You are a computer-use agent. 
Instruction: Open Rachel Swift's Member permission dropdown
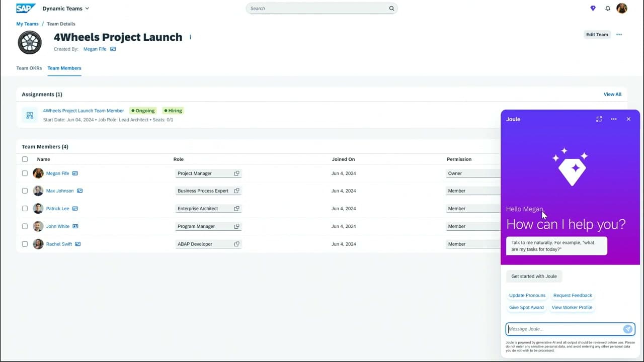pos(473,244)
